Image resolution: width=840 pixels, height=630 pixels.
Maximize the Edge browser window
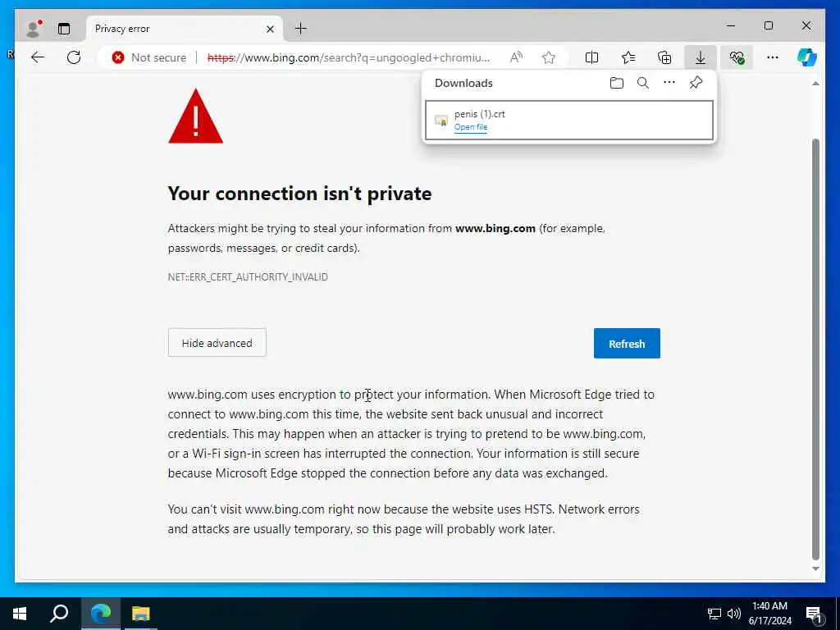pyautogui.click(x=768, y=25)
